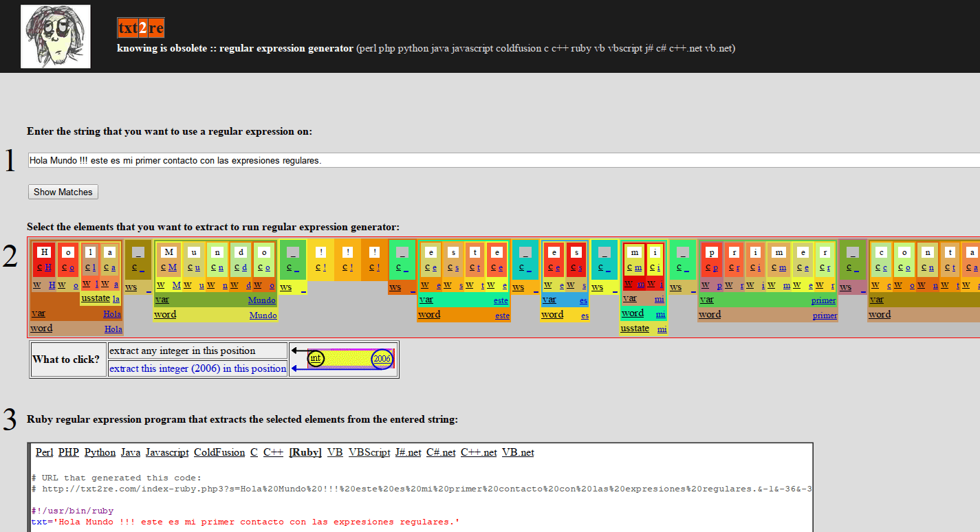
Task: Click the sketched face avatar image
Action: [x=56, y=36]
